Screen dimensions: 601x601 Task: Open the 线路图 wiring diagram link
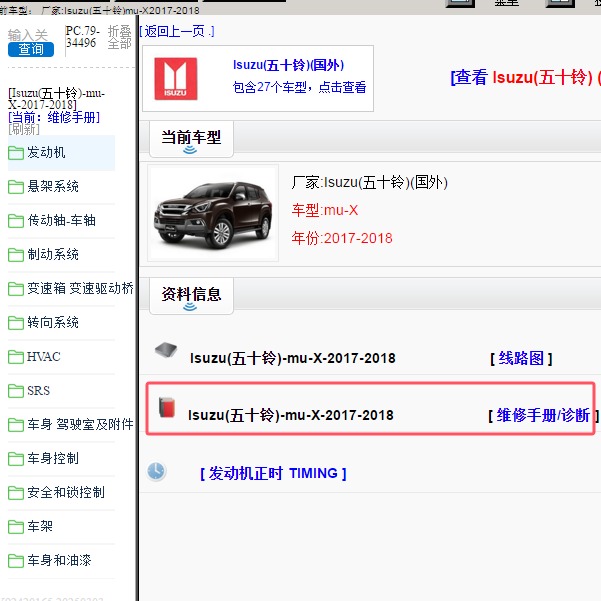(x=521, y=358)
